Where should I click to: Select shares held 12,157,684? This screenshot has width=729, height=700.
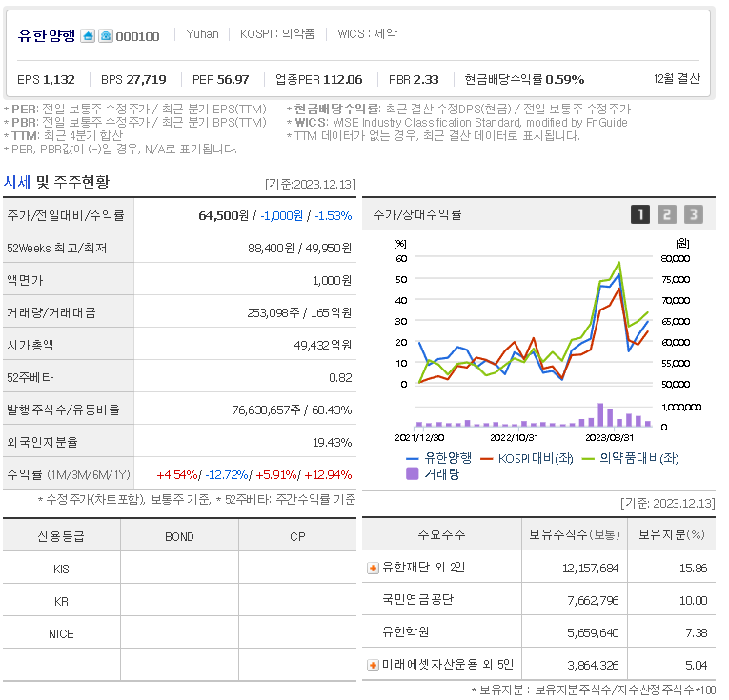[591, 568]
